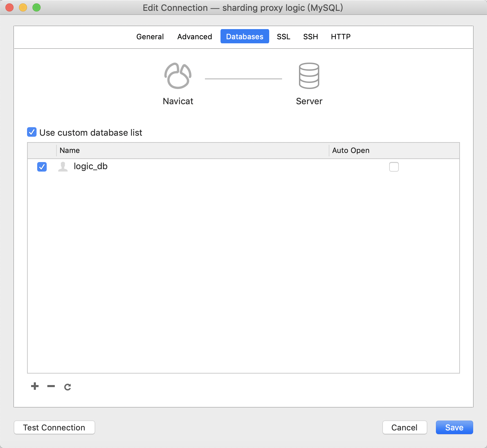Screen dimensions: 487x448
Task: Switch to the Advanced tab
Action: (x=194, y=37)
